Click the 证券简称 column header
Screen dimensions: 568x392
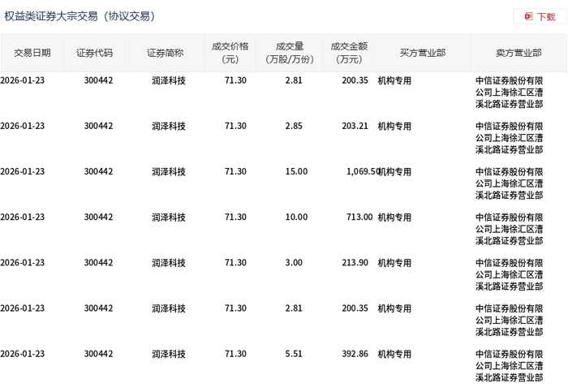[x=166, y=53]
